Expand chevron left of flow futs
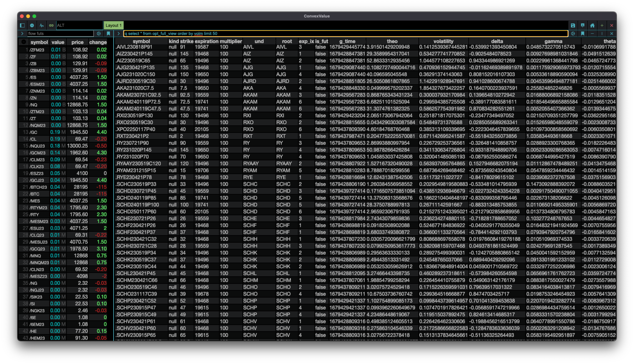Screen dimensions: 634x364 point(22,34)
